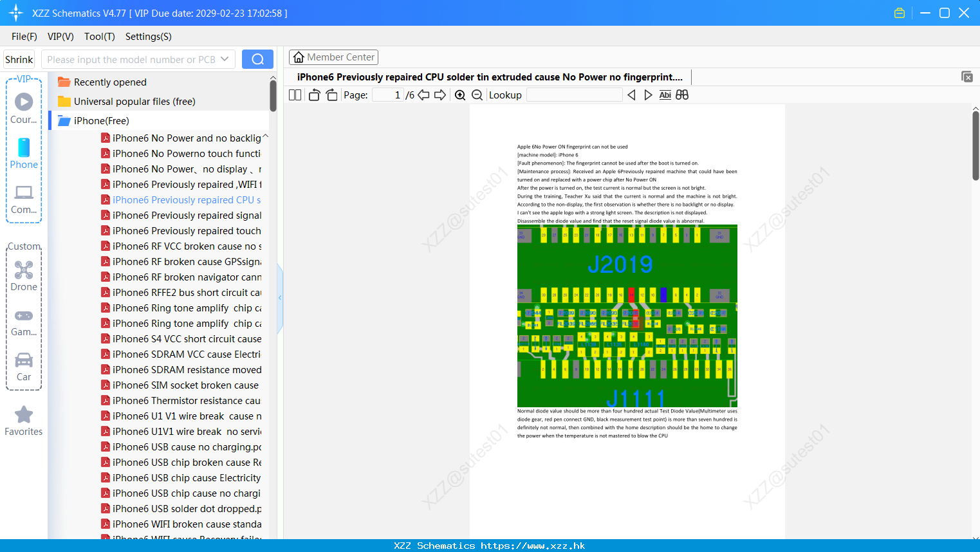The width and height of the screenshot is (980, 552).
Task: Expand Universal popular files (free) folder
Action: click(x=126, y=101)
